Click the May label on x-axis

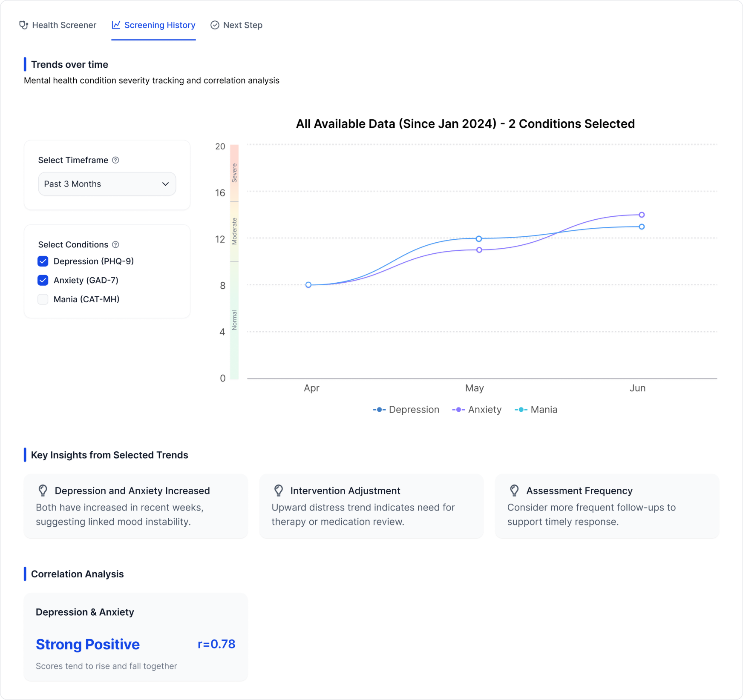coord(474,388)
